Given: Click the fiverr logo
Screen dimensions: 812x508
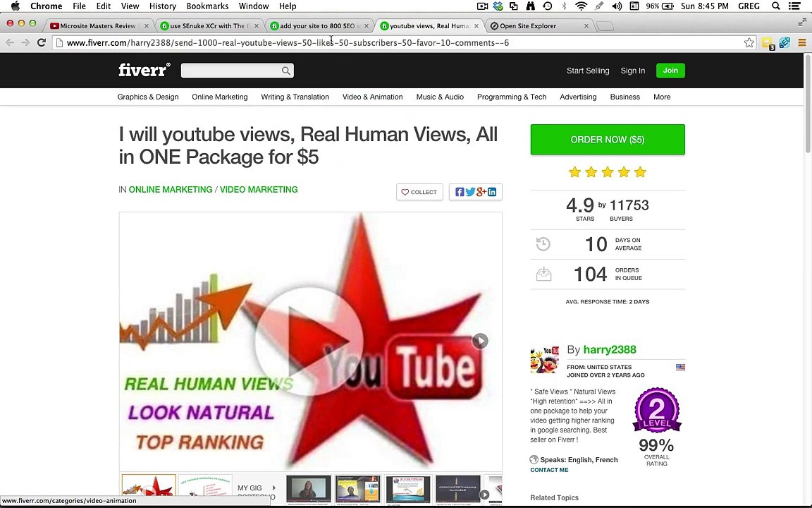Looking at the screenshot, I should click(144, 70).
